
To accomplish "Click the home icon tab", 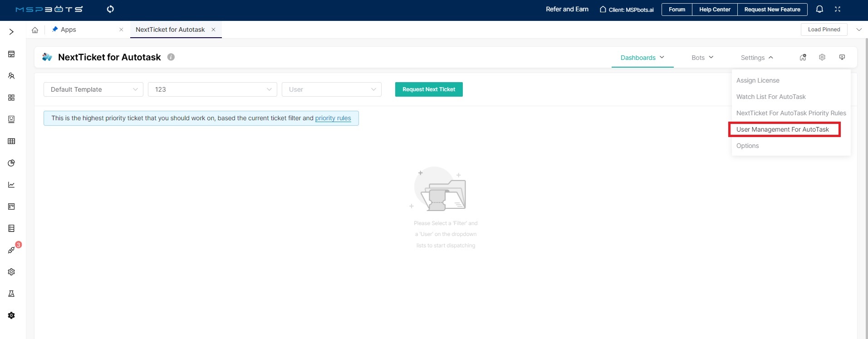I will [35, 30].
